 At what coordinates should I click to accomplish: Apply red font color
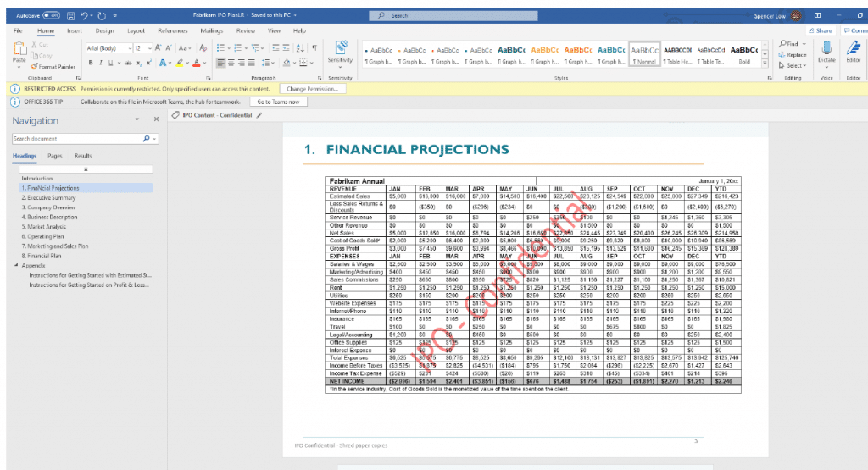197,63
